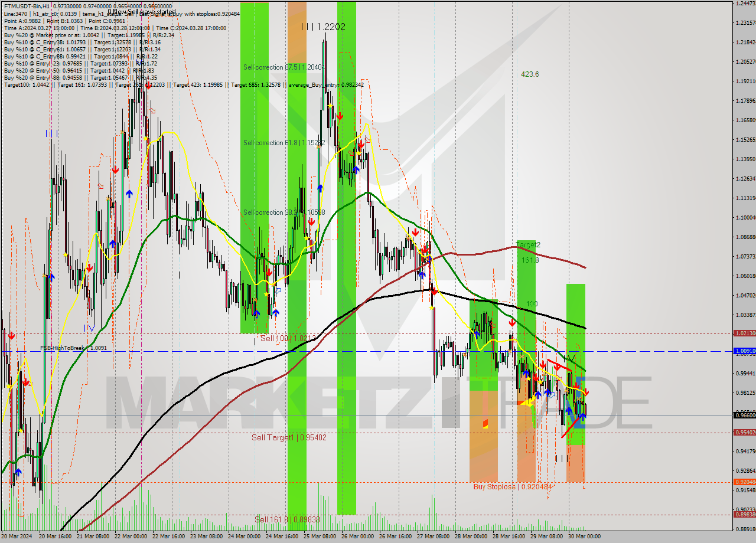The width and height of the screenshot is (756, 543).
Task: Click the 'Buy Stoploss | 0.920484' label
Action: pos(513,487)
